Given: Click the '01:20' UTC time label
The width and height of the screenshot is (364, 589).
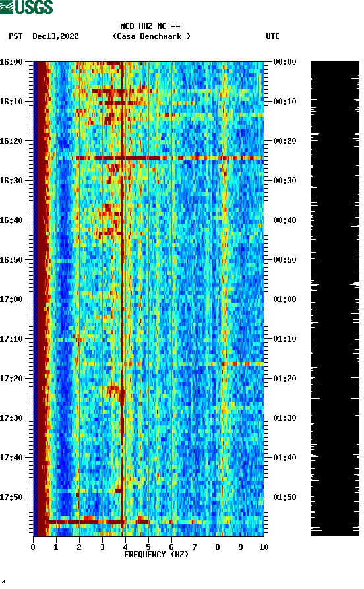Looking at the screenshot, I should [x=285, y=379].
